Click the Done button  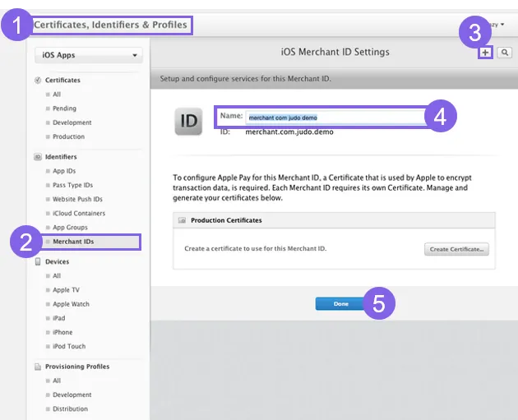[340, 304]
